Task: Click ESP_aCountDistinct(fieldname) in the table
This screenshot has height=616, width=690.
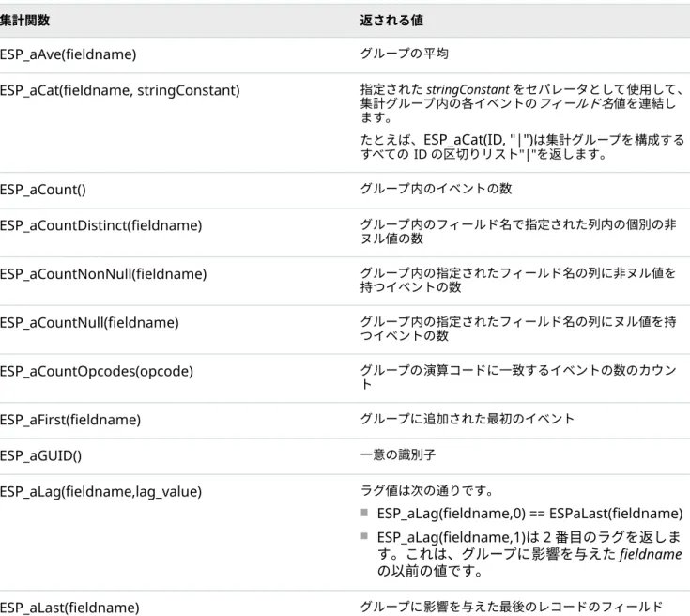Action: tap(100, 225)
